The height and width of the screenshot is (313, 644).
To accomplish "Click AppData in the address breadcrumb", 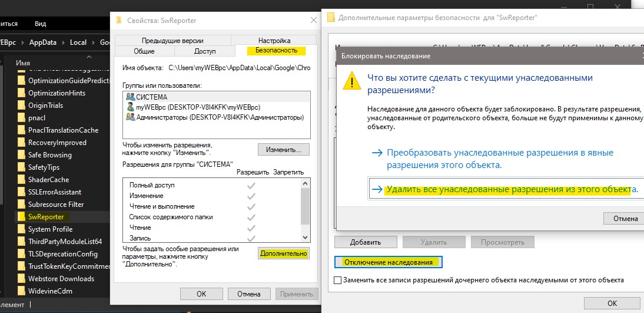I will (43, 42).
